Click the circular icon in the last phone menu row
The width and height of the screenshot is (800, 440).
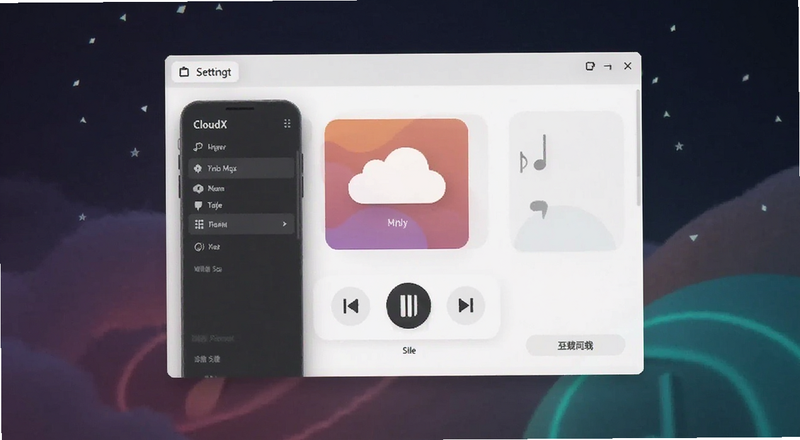click(x=199, y=247)
